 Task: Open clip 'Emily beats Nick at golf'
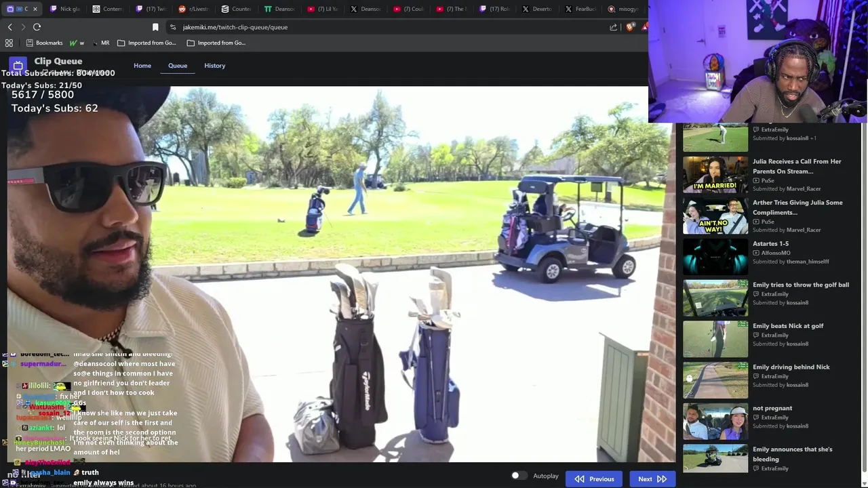788,326
